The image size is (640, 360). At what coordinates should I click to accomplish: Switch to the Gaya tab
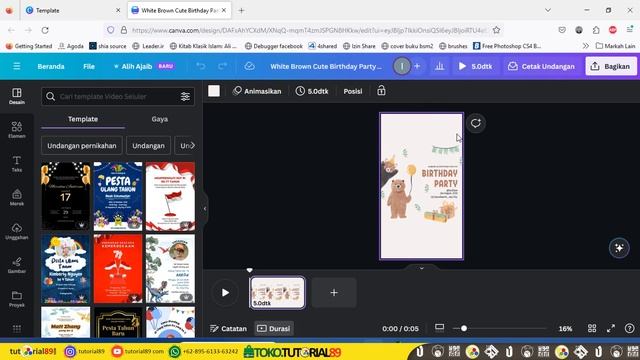[x=160, y=119]
